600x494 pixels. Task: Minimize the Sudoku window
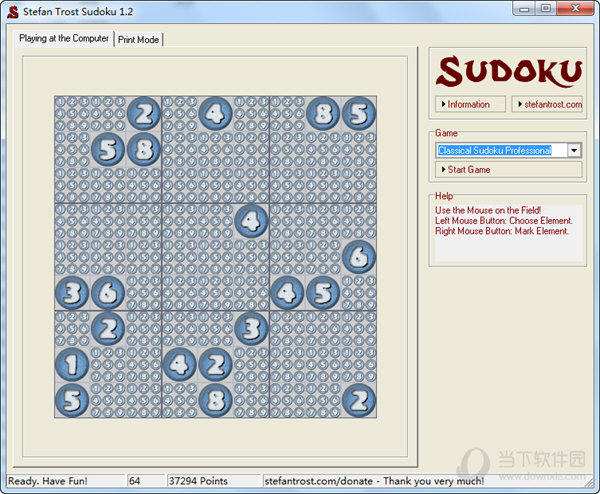click(x=525, y=8)
